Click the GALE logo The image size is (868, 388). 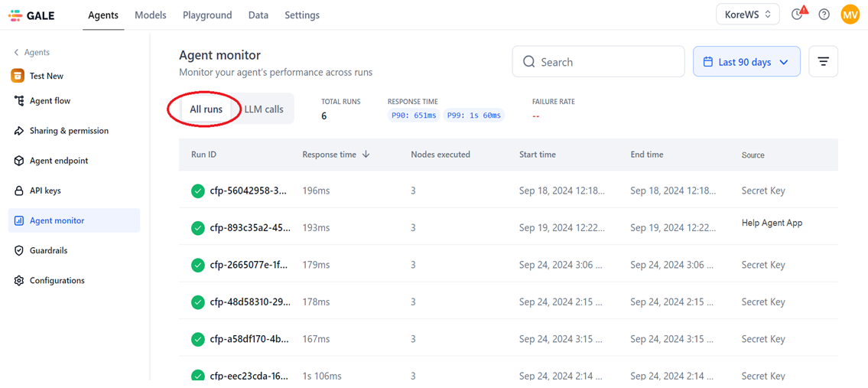31,15
